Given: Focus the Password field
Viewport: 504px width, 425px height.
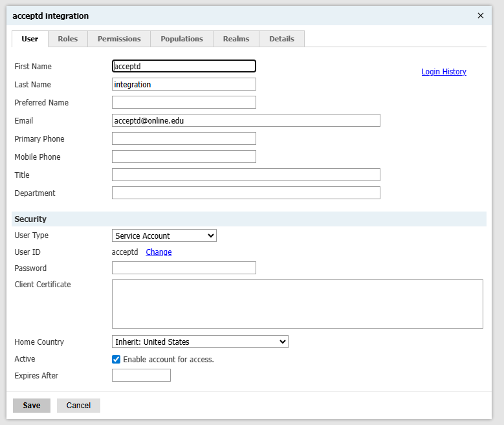Looking at the screenshot, I should [184, 268].
